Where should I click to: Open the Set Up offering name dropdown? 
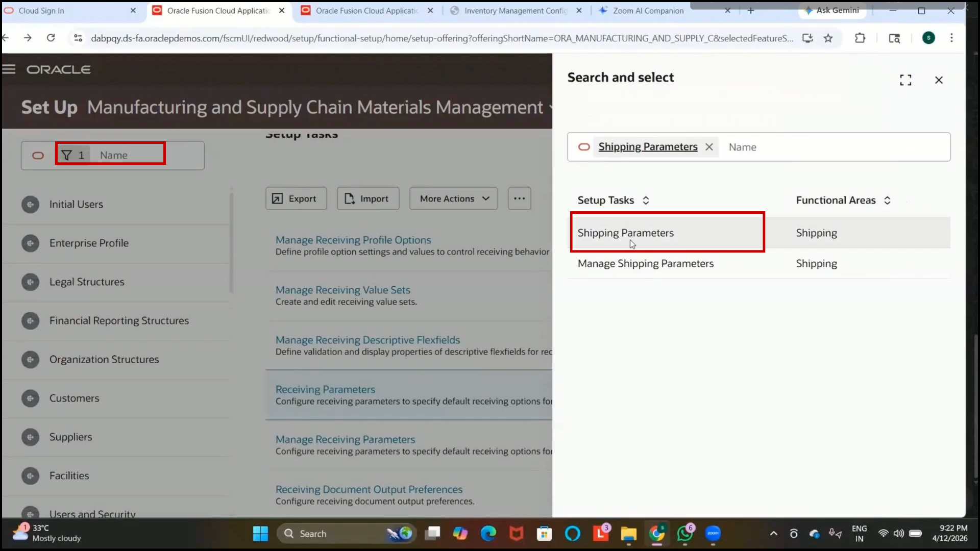tap(550, 108)
